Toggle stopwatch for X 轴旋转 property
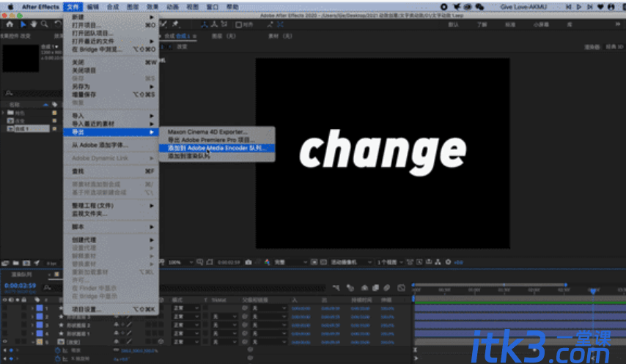 [x=57, y=359]
